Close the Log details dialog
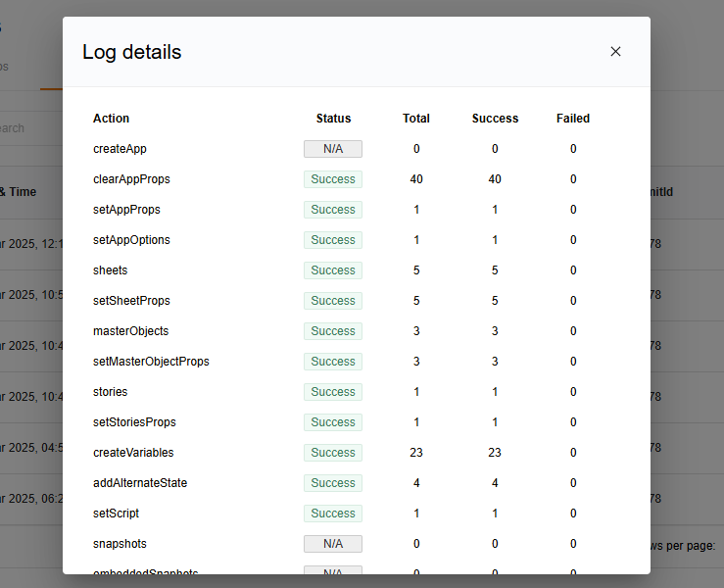This screenshot has height=588, width=724. [615, 51]
